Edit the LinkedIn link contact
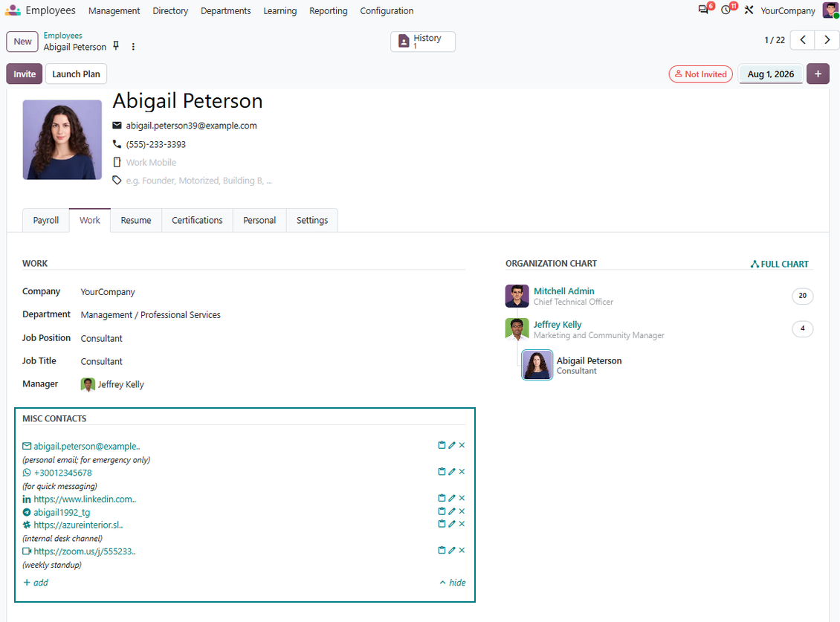The width and height of the screenshot is (840, 622). tap(452, 498)
